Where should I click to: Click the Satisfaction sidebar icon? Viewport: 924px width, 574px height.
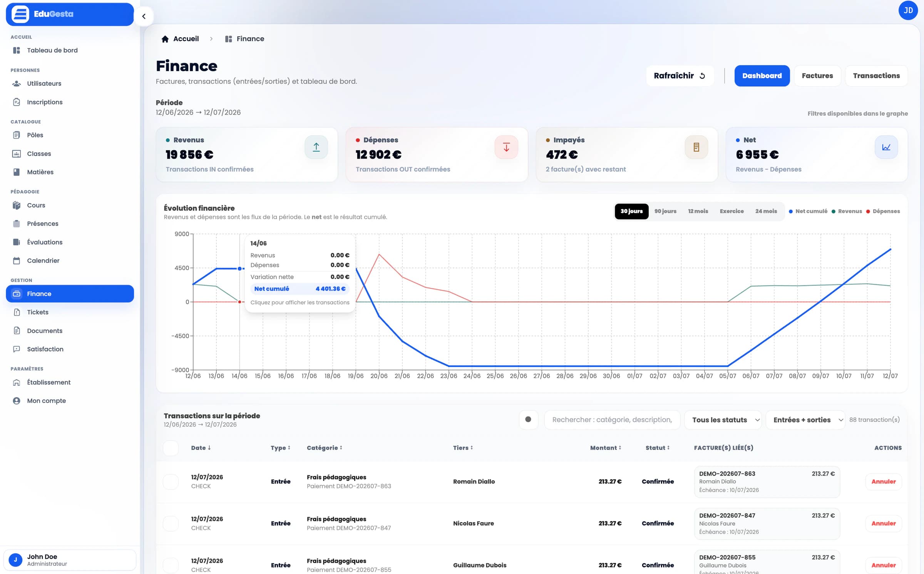(x=17, y=349)
